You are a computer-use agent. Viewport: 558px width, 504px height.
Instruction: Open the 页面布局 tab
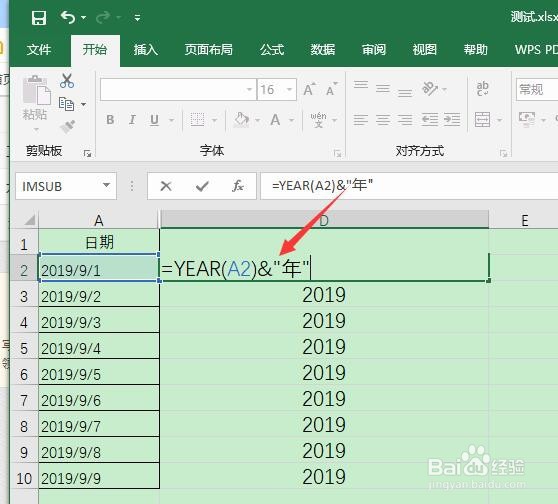209,49
